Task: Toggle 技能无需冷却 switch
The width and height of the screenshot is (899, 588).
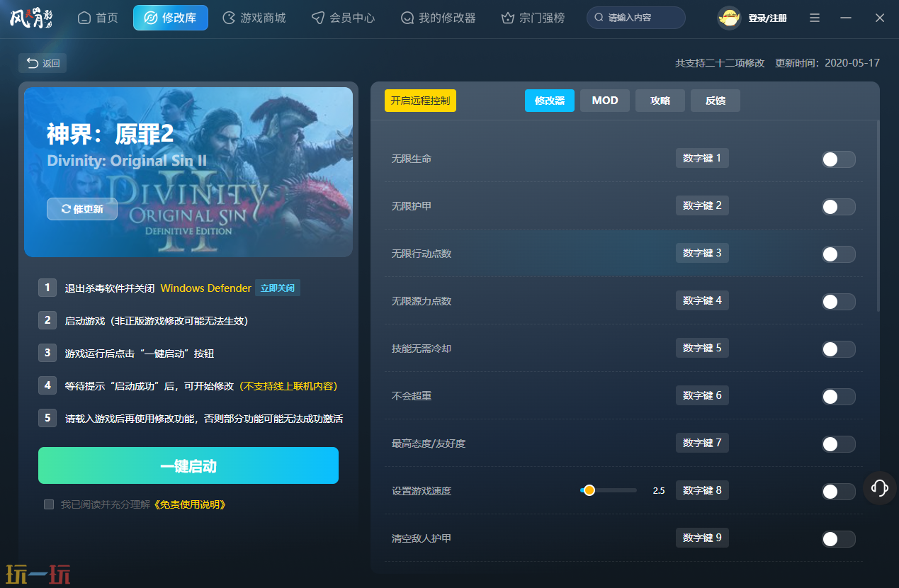Action: click(x=839, y=349)
